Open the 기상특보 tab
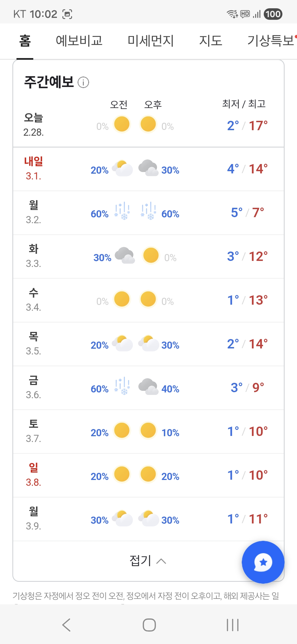Viewport: 297px width, 644px height. [x=271, y=41]
